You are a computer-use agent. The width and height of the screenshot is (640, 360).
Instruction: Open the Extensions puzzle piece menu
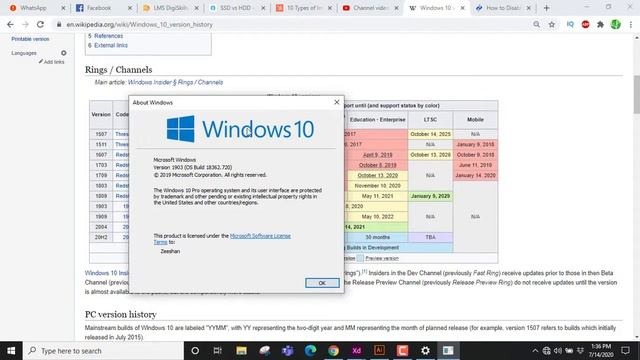click(x=600, y=24)
